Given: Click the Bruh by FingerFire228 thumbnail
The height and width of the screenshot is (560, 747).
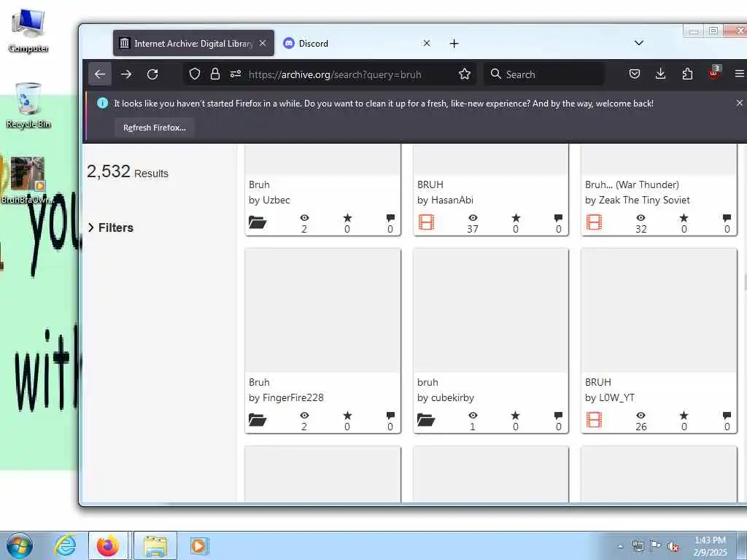Looking at the screenshot, I should (322, 311).
